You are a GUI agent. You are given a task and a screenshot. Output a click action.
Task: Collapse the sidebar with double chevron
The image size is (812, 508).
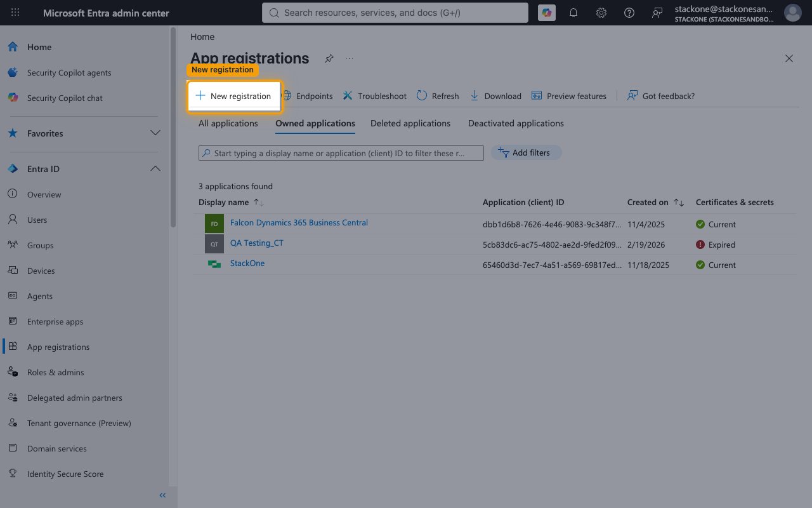point(162,495)
